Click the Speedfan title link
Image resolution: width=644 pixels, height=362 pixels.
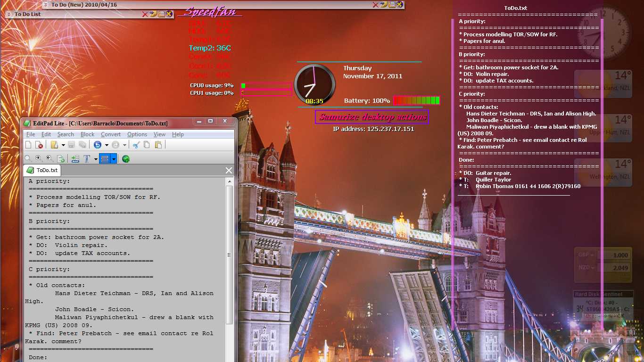point(210,12)
